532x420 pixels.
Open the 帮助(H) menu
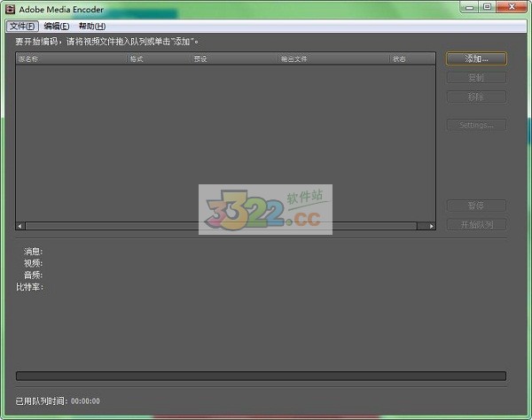pos(92,26)
